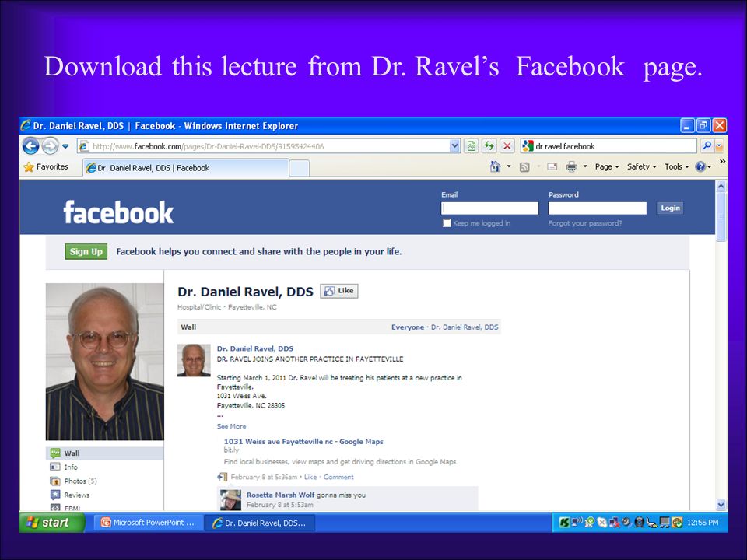
Task: Click the Read Mail icon
Action: click(552, 166)
